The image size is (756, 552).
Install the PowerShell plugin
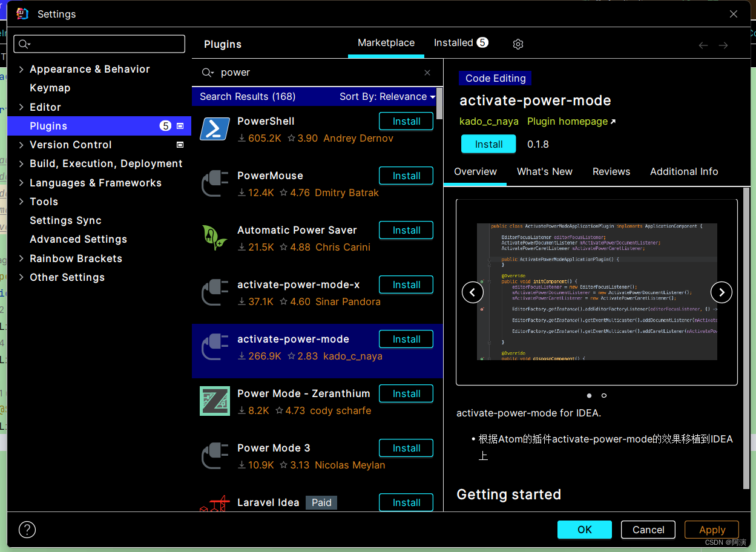406,121
